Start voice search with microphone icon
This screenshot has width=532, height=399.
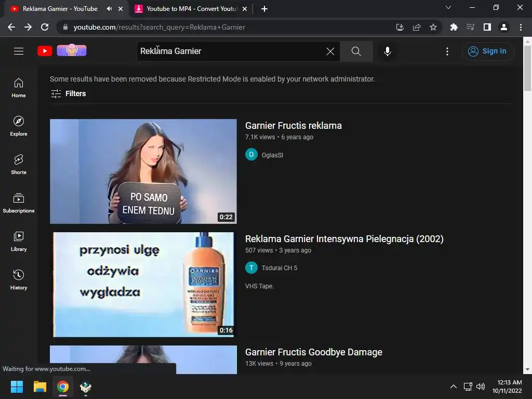[387, 51]
